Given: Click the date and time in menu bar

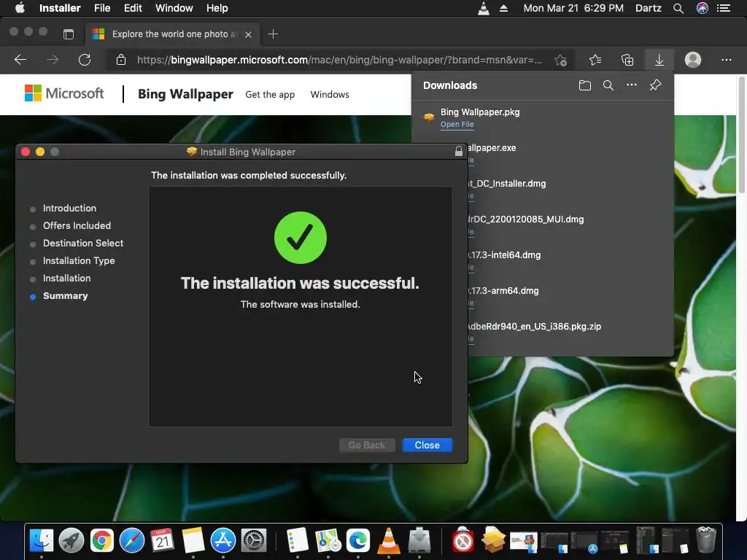Looking at the screenshot, I should tap(573, 8).
